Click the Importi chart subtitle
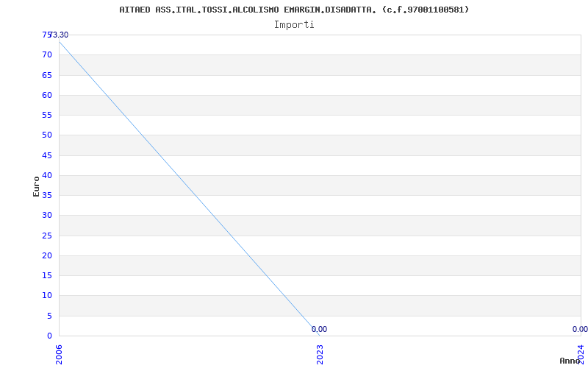Viewport: 588px width, 368px height. pyautogui.click(x=294, y=25)
